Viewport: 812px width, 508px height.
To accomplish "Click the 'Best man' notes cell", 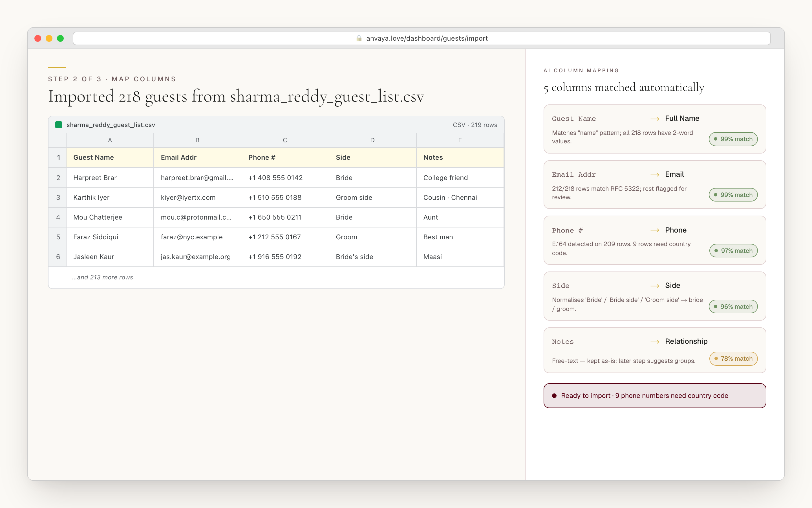I will tap(460, 237).
